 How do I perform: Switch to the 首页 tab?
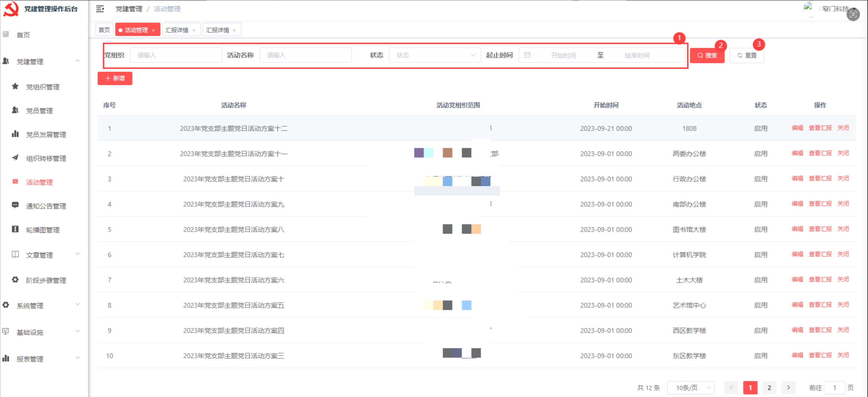(104, 30)
